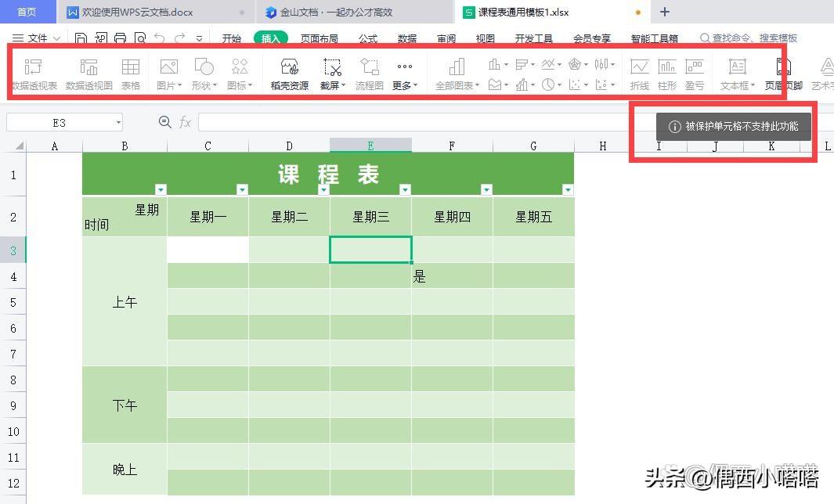Insert a PivotTable (数据透视表)
This screenshot has width=834, height=504.
click(34, 74)
